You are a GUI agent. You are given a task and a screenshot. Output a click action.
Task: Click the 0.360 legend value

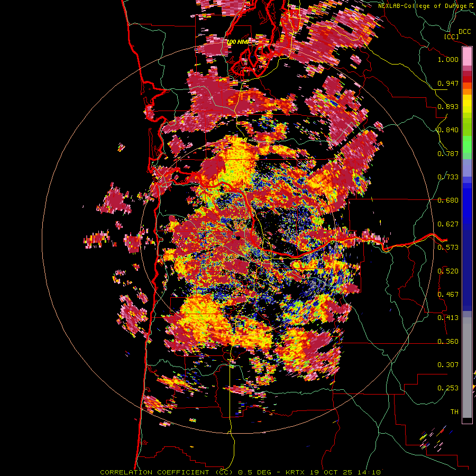[448, 342]
